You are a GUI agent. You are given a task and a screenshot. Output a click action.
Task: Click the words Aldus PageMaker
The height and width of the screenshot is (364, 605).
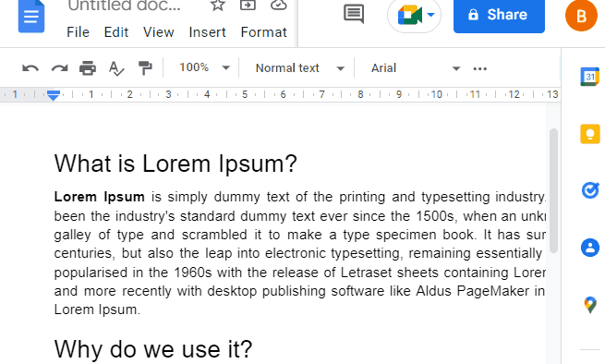(472, 291)
